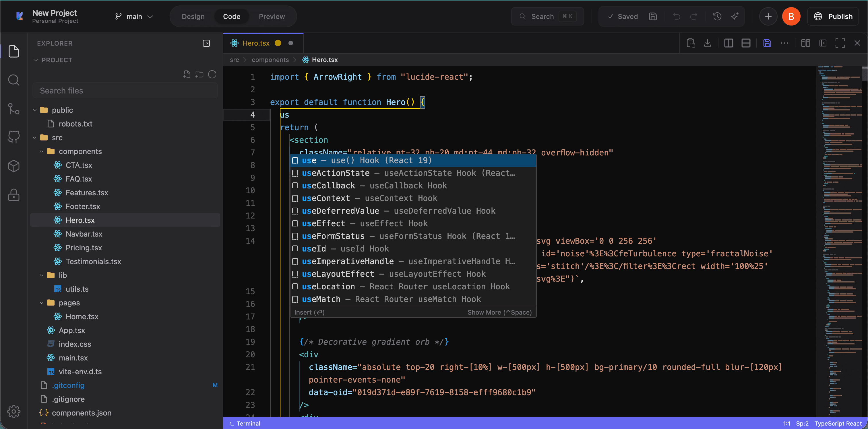Collapse the lib folder

click(x=41, y=275)
